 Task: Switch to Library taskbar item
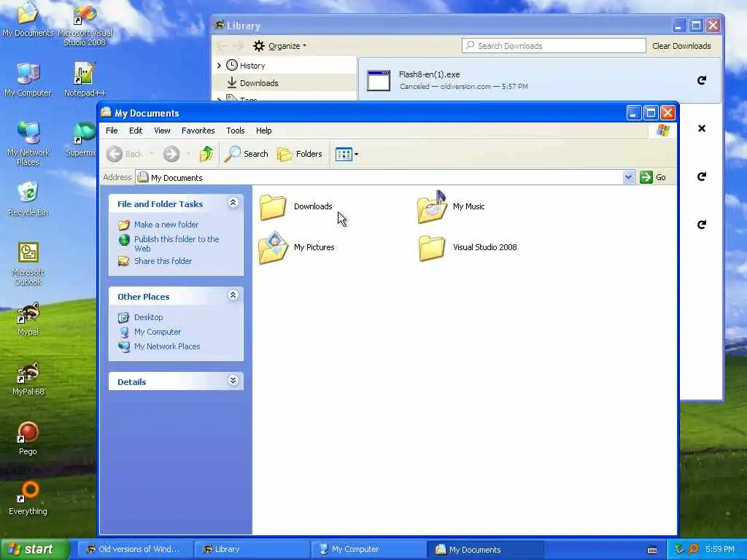pos(252,549)
